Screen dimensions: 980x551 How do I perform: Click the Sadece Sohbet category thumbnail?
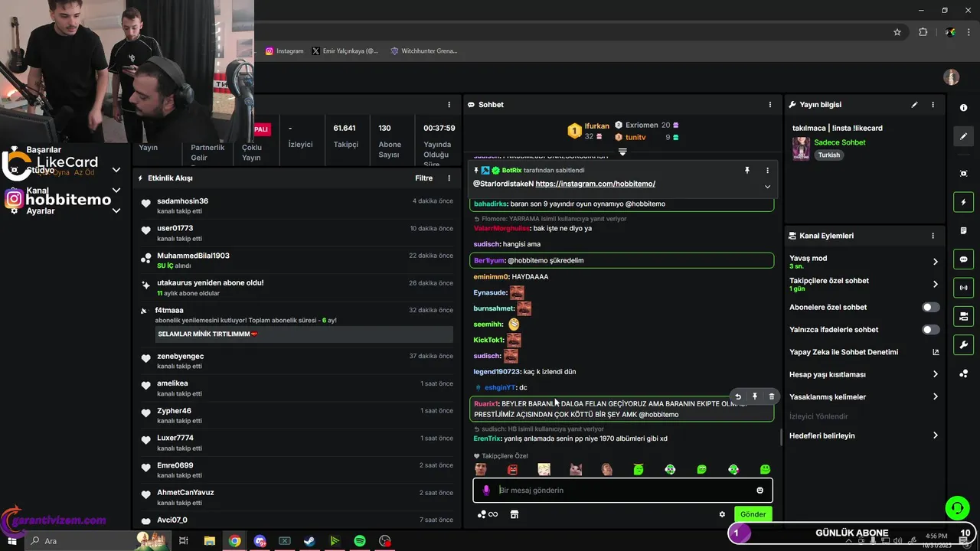(801, 148)
